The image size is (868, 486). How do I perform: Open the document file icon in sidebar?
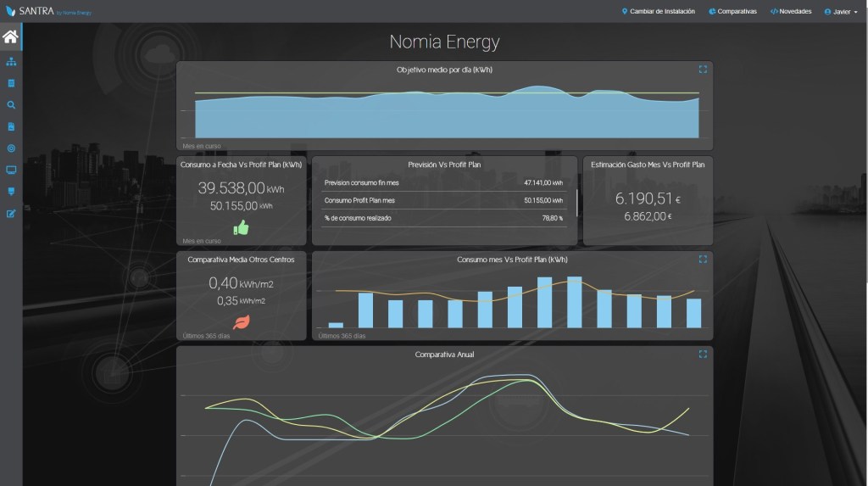tap(11, 126)
